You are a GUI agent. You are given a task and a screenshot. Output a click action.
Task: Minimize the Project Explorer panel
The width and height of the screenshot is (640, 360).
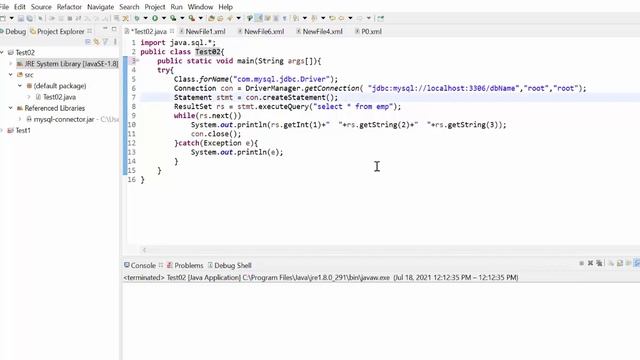pyautogui.click(x=105, y=29)
